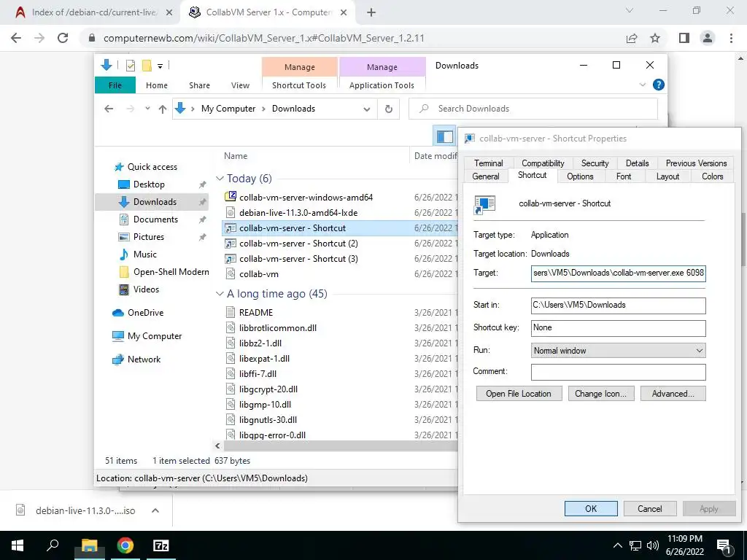
Task: Select Desktop in Quick access
Action: [149, 184]
